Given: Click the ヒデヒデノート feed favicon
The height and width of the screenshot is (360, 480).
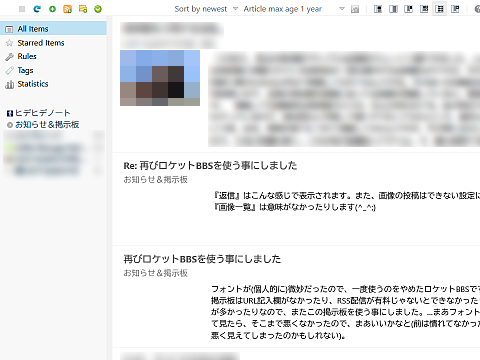Looking at the screenshot, I should [10, 113].
